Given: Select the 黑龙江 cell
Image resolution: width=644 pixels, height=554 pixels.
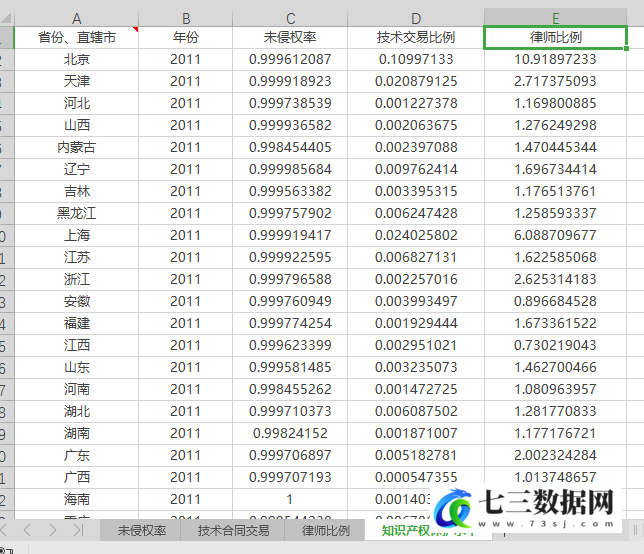Looking at the screenshot, I should (76, 213).
